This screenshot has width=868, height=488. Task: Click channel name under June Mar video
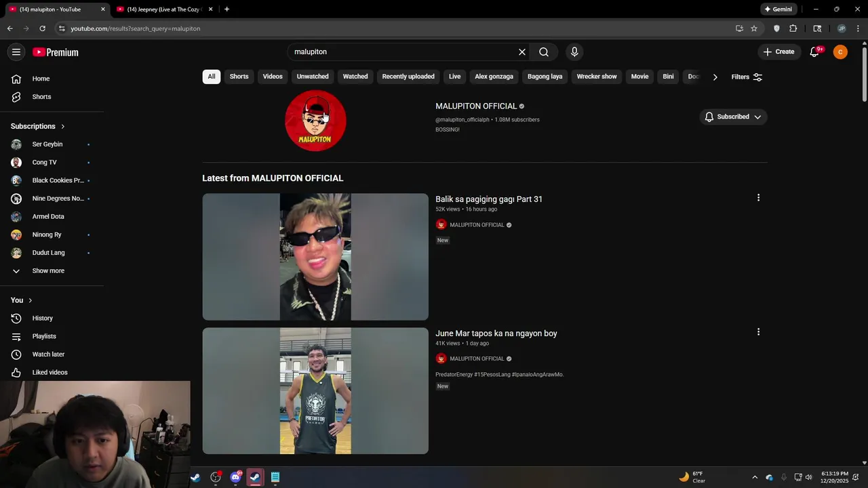[x=477, y=359]
